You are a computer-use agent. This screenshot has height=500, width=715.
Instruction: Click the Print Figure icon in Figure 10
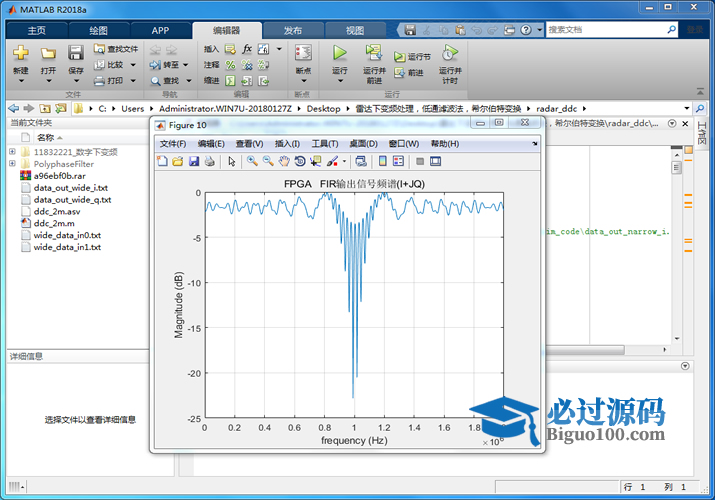209,161
